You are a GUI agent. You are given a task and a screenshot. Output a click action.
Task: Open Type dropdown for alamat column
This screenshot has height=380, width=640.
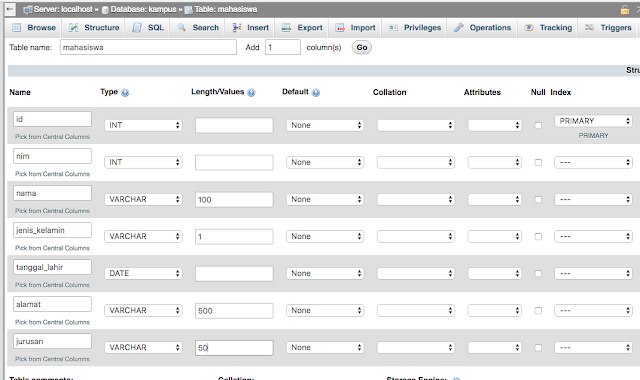click(x=143, y=311)
